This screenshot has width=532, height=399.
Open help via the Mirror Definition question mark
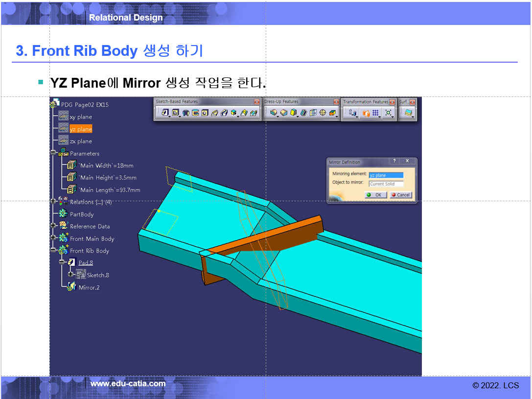point(394,161)
